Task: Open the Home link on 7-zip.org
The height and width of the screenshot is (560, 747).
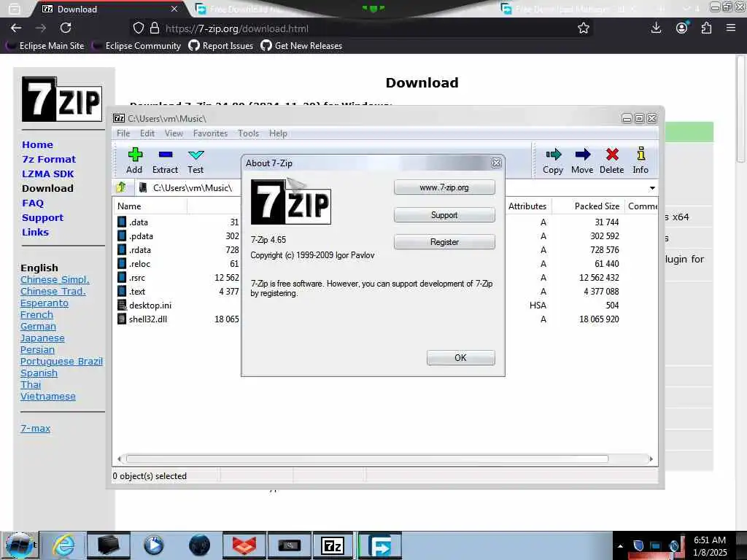Action: (x=37, y=145)
